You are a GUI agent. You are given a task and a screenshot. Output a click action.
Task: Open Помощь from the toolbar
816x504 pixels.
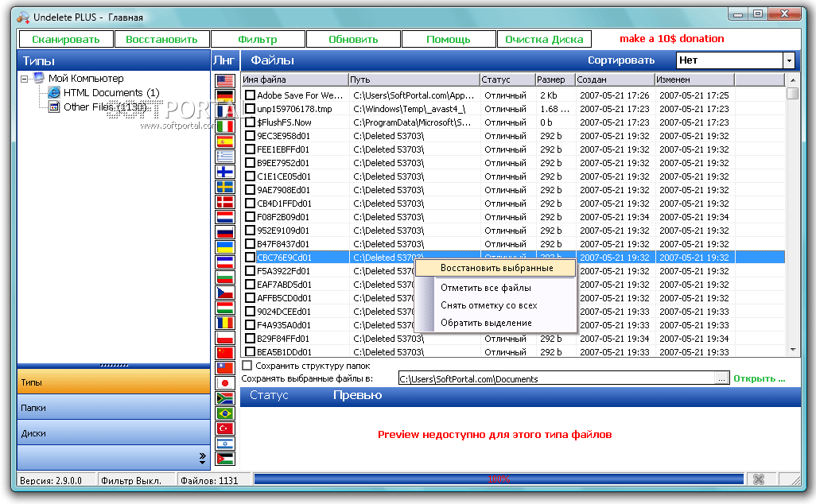coord(448,39)
